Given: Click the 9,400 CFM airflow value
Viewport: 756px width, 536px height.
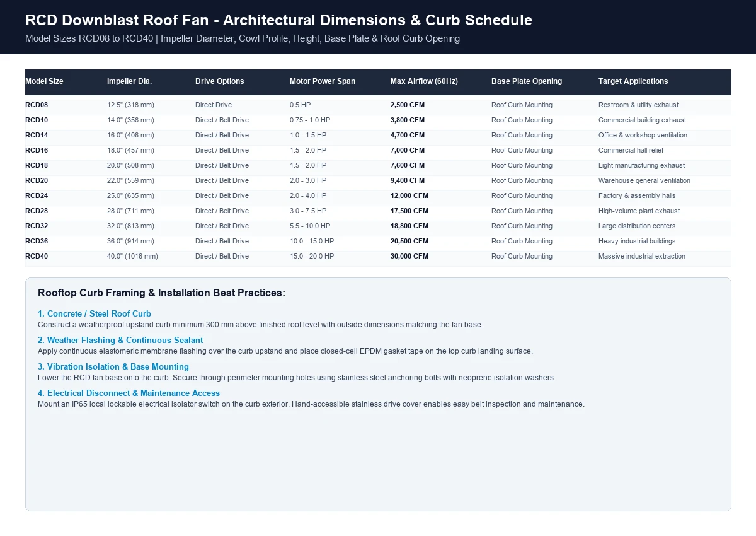Looking at the screenshot, I should coord(408,180).
